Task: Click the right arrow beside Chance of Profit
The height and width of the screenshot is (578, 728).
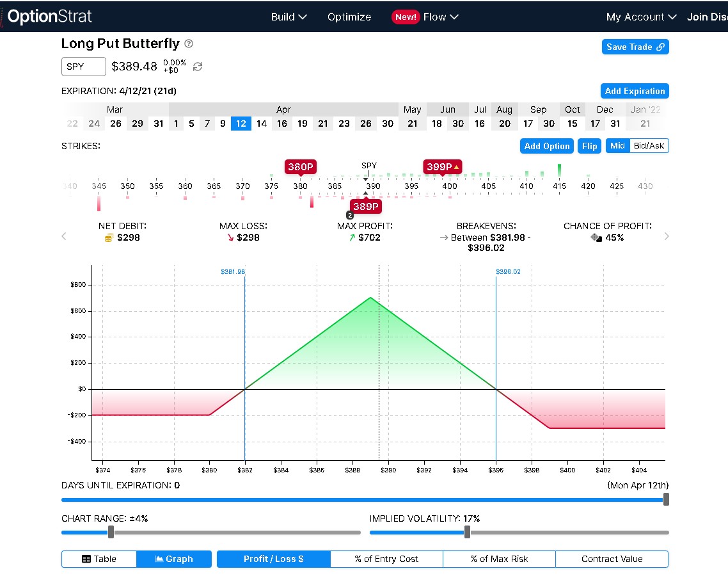Action: tap(667, 236)
